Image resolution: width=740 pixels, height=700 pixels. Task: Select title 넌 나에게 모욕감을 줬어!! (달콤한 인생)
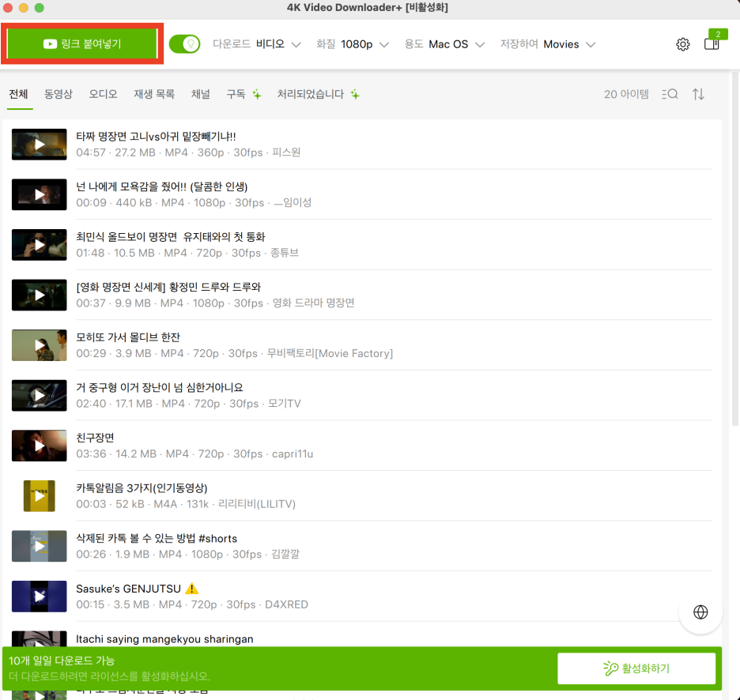point(162,186)
